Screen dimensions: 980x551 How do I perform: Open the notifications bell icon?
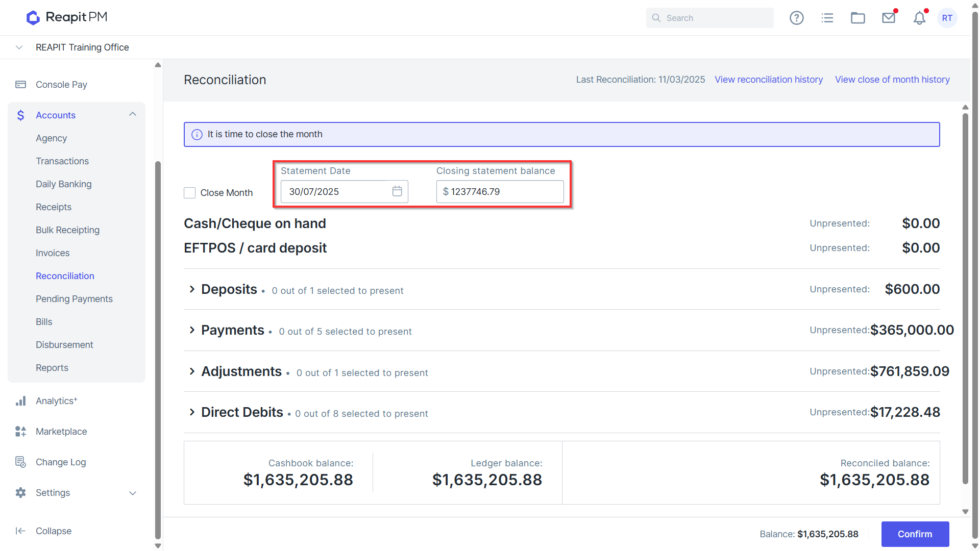pyautogui.click(x=919, y=18)
